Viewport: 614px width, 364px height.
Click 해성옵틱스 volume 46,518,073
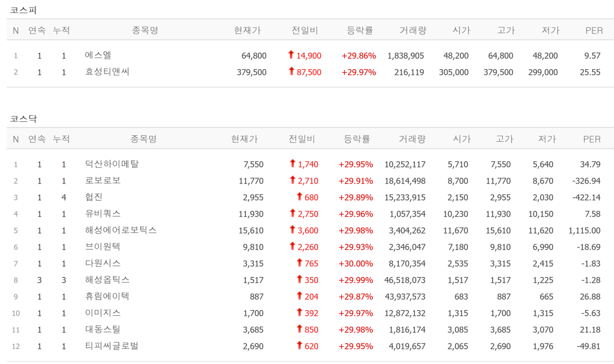tap(405, 281)
